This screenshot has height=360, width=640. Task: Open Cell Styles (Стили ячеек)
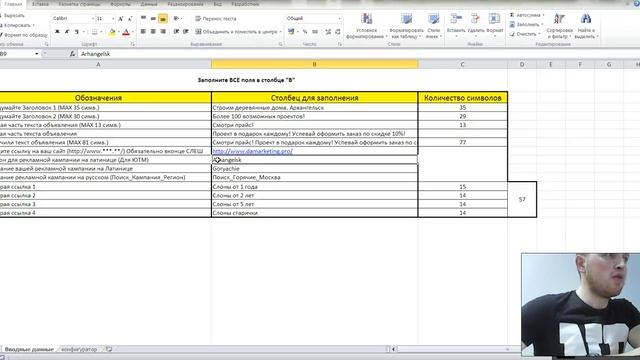[x=433, y=26]
